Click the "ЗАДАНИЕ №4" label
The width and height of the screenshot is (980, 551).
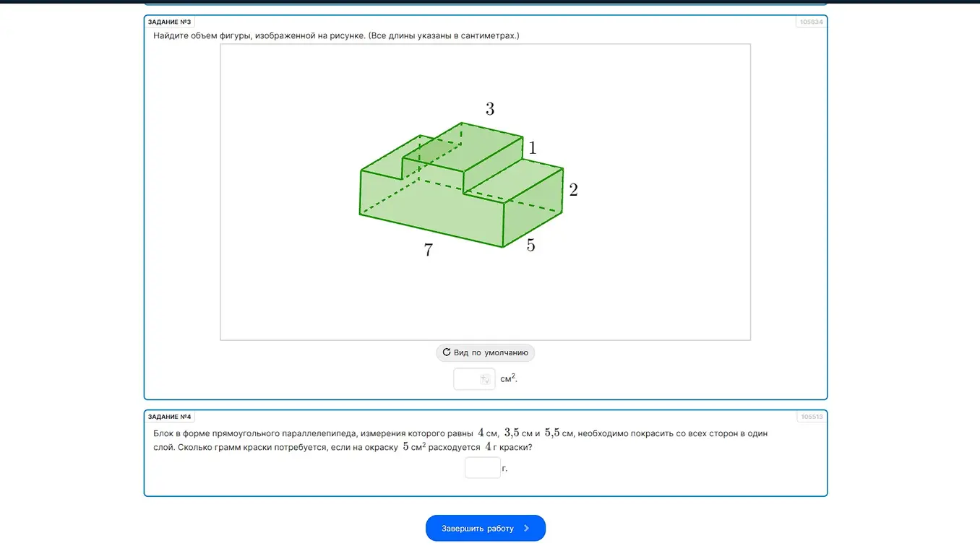[x=170, y=417]
